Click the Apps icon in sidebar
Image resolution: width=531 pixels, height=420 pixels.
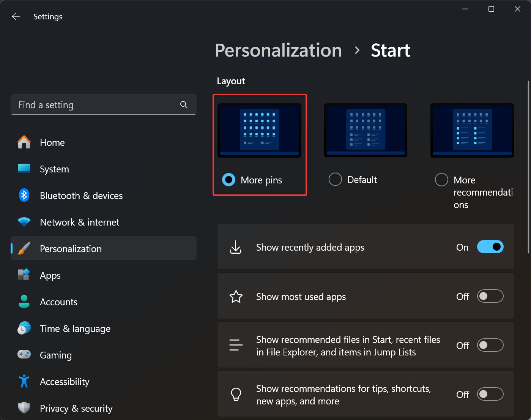pyautogui.click(x=24, y=275)
